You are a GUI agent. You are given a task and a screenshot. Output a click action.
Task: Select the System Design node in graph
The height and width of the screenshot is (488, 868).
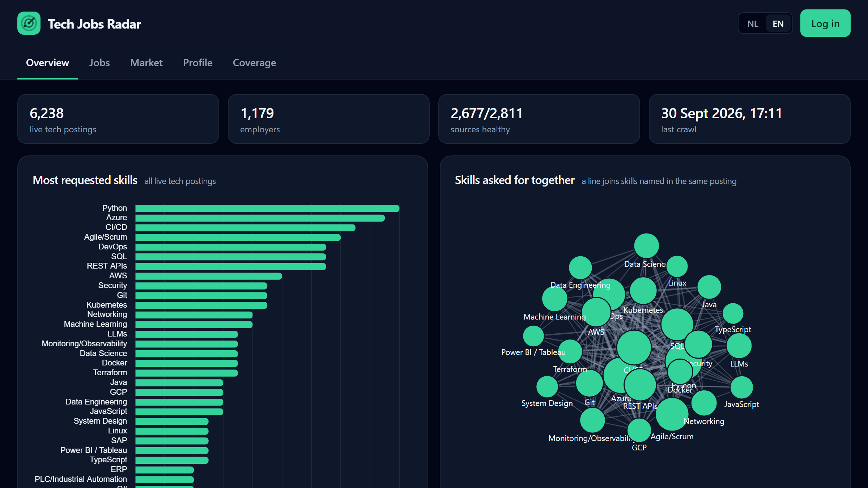(547, 386)
